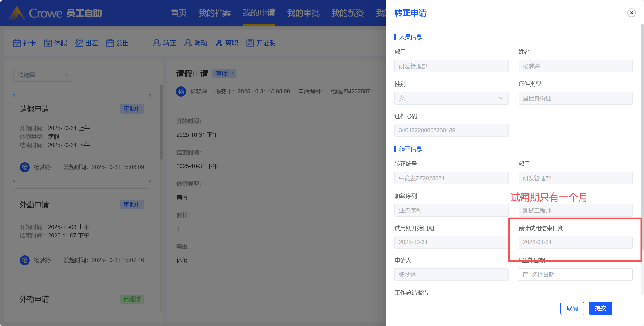Go to 我的档案 menu item
Screen dimensions: 644x326
[215, 13]
